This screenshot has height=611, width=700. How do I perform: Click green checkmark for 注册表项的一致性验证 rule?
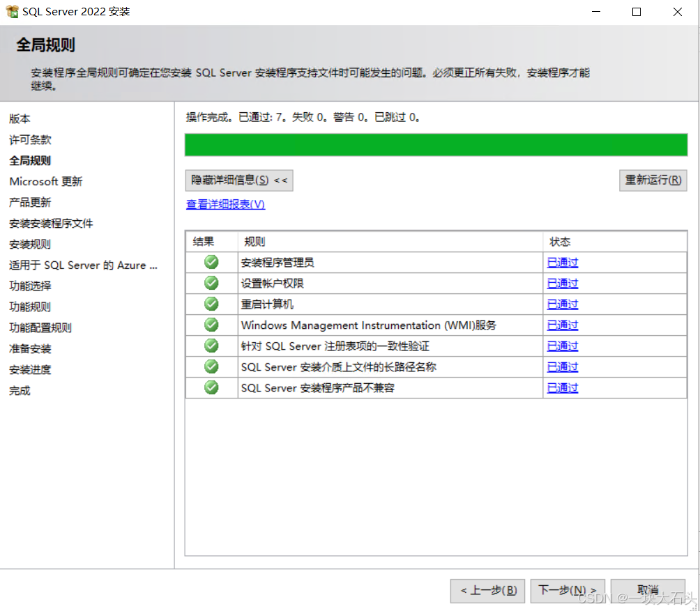(x=211, y=346)
